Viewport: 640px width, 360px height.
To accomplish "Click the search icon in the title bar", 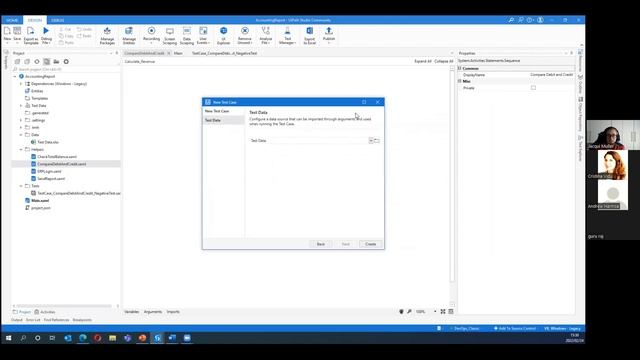I will click(x=511, y=20).
